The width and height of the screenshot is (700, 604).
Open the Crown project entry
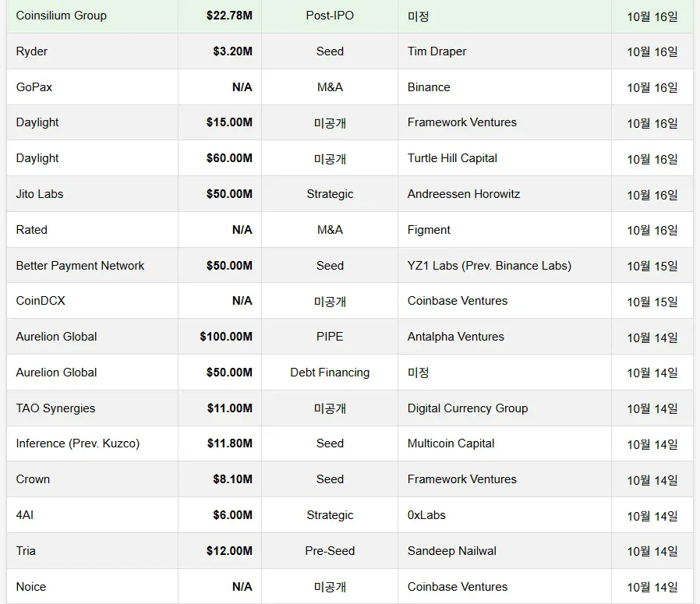[33, 479]
